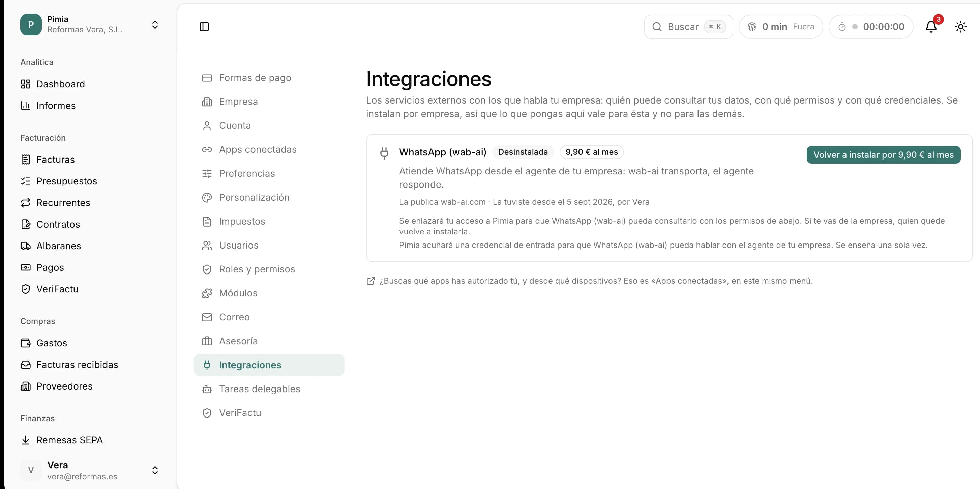The height and width of the screenshot is (489, 980).
Task: Click the La publica wab-ai.com text
Action: point(442,202)
